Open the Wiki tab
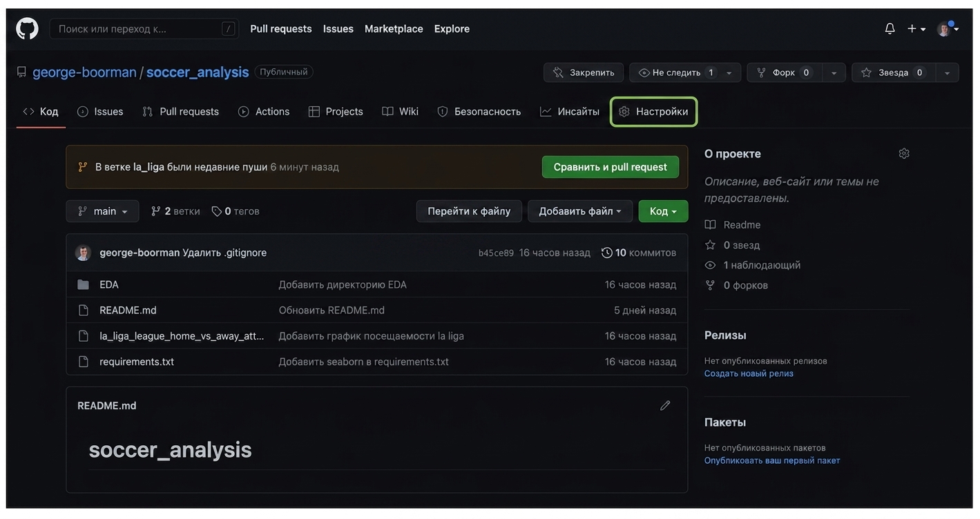Image resolution: width=980 pixels, height=519 pixels. 401,111
